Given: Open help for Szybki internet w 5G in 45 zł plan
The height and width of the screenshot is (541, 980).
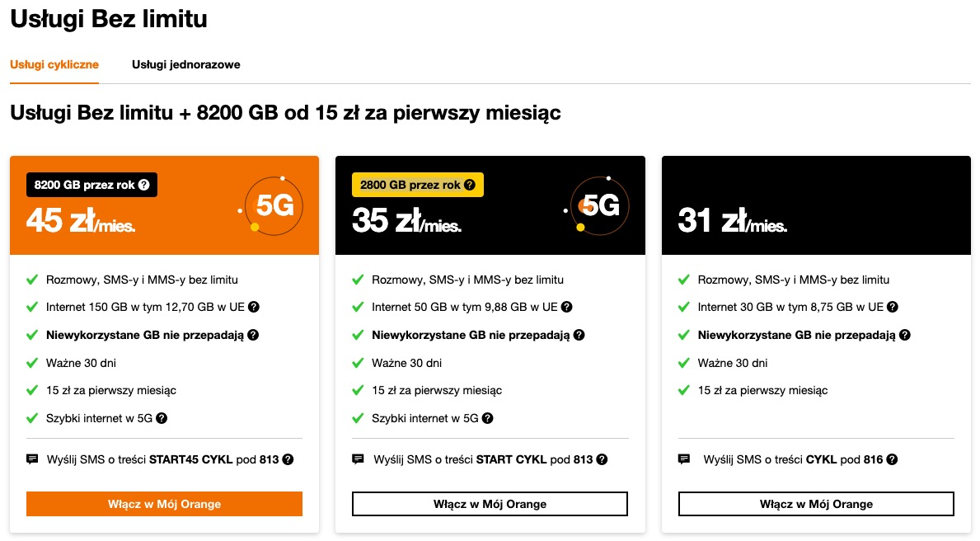Looking at the screenshot, I should (162, 418).
